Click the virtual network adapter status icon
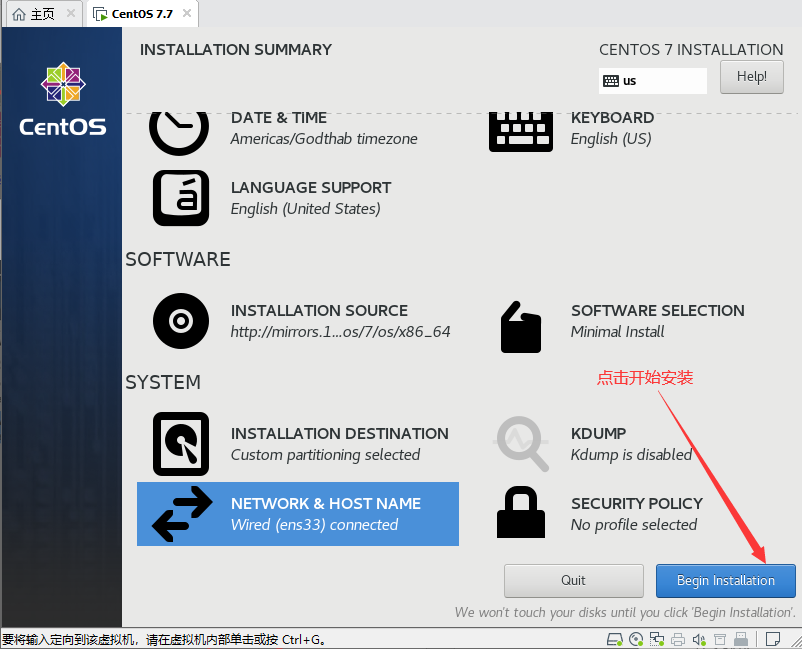 point(657,639)
